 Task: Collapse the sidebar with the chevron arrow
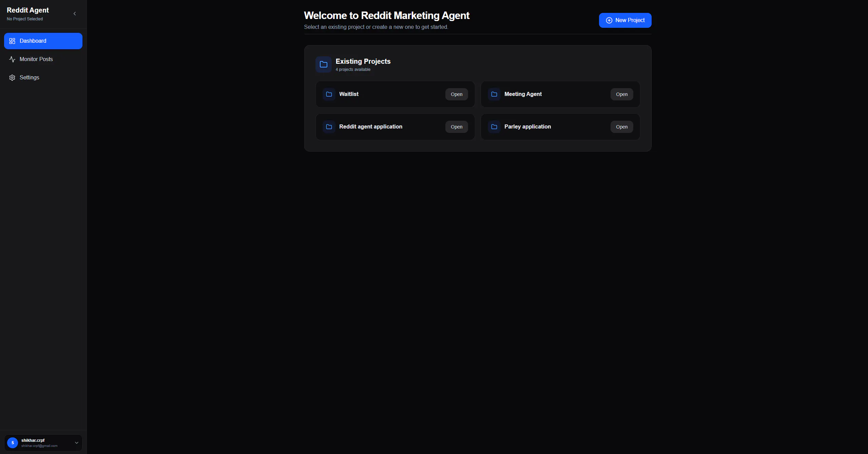[75, 14]
